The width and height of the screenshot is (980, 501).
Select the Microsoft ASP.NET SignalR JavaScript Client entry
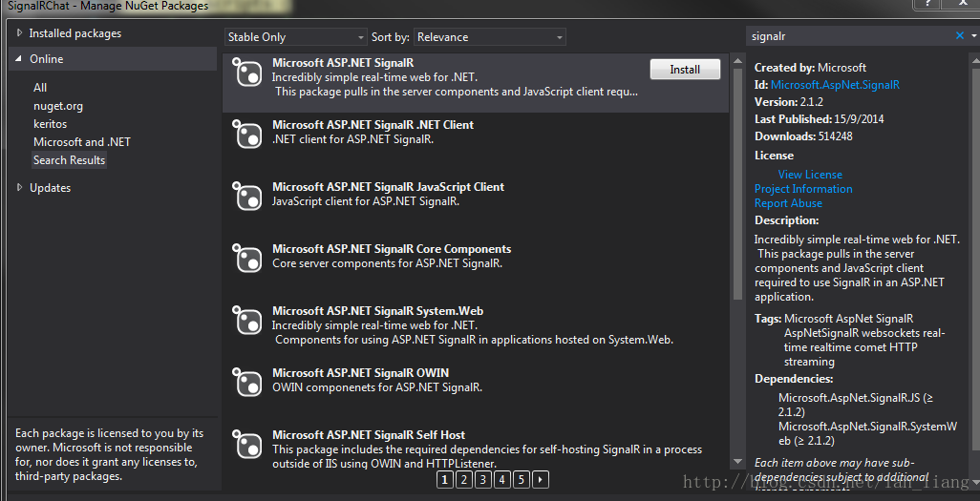(476, 205)
